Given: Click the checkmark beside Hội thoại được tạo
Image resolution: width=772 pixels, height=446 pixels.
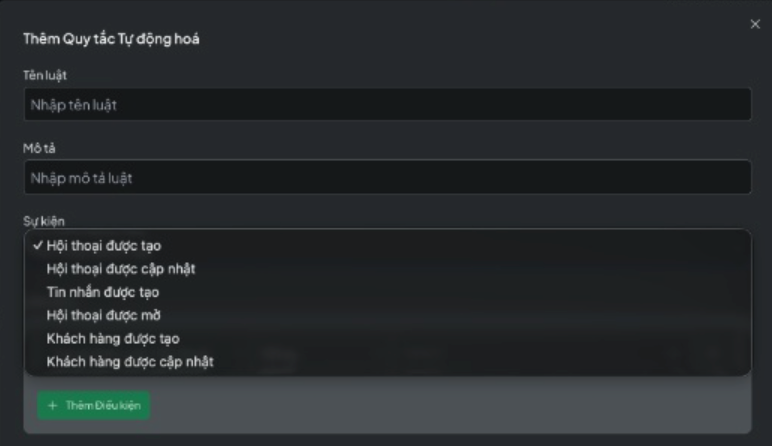Looking at the screenshot, I should point(36,245).
